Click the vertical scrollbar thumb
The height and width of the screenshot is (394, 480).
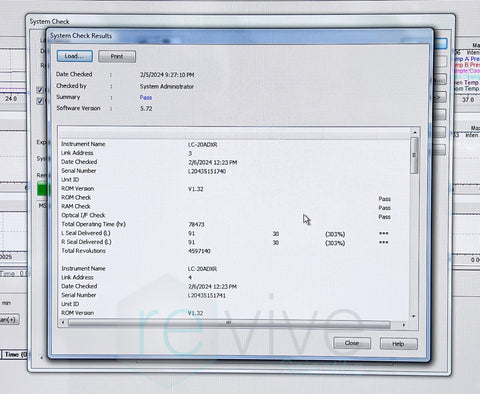tap(414, 155)
